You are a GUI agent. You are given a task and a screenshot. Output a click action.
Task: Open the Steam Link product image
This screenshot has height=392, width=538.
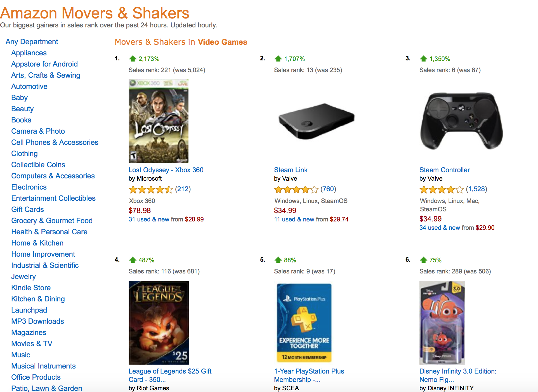pos(316,121)
